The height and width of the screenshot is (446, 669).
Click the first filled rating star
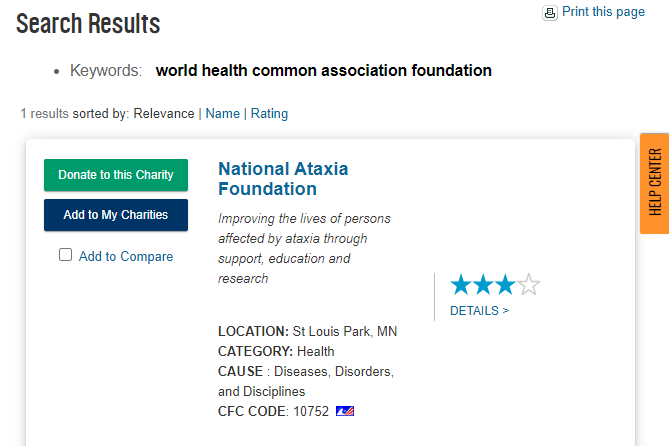click(461, 285)
